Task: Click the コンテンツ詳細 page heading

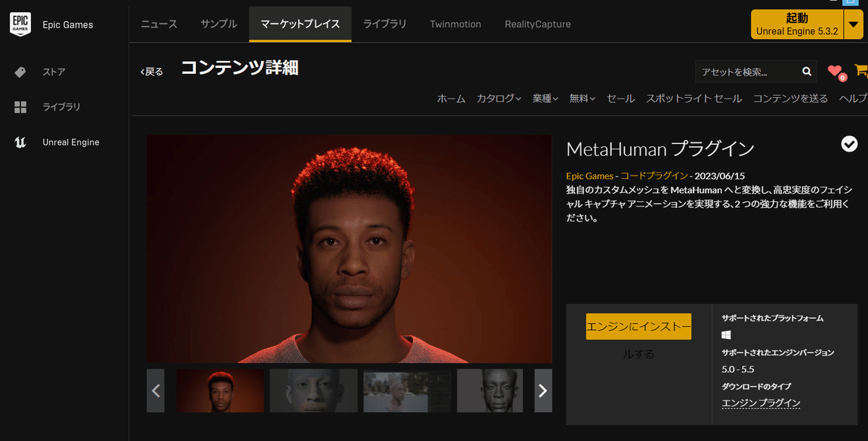Action: pos(239,68)
